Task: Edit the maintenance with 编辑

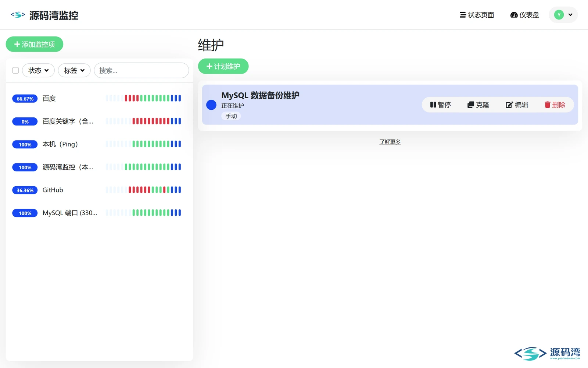Action: click(517, 105)
